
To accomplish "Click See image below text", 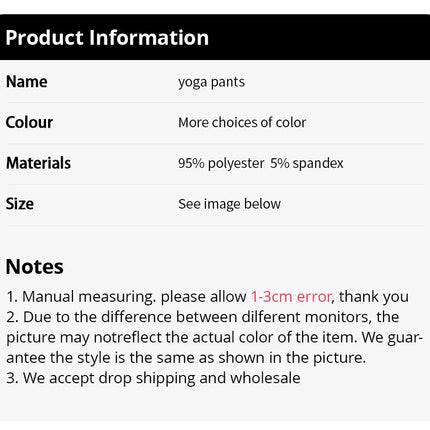I will [229, 204].
